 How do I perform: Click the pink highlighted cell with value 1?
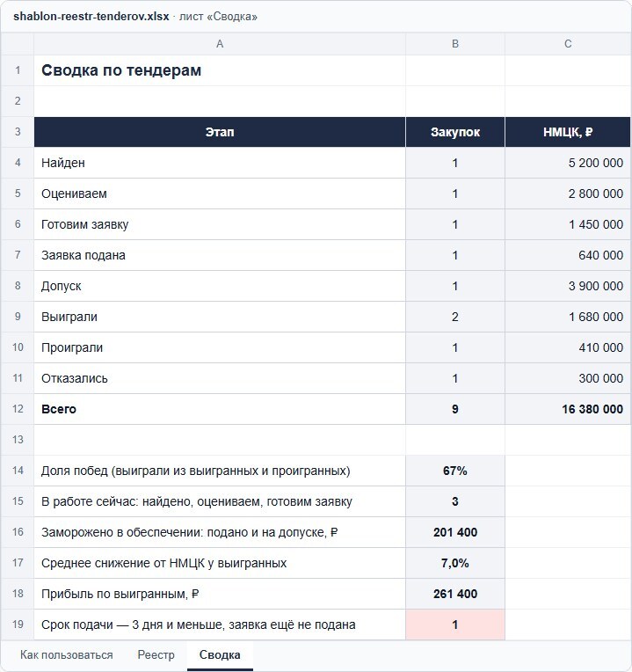(455, 625)
